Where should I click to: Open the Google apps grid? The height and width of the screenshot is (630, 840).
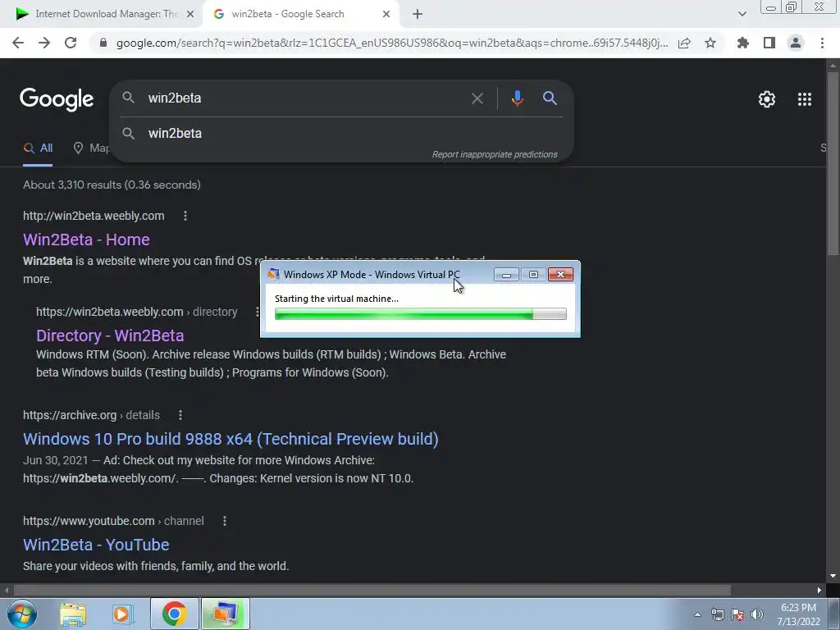[x=804, y=99]
